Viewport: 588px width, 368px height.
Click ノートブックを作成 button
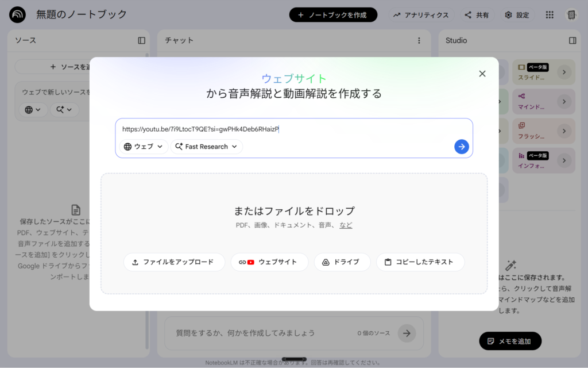(x=333, y=14)
